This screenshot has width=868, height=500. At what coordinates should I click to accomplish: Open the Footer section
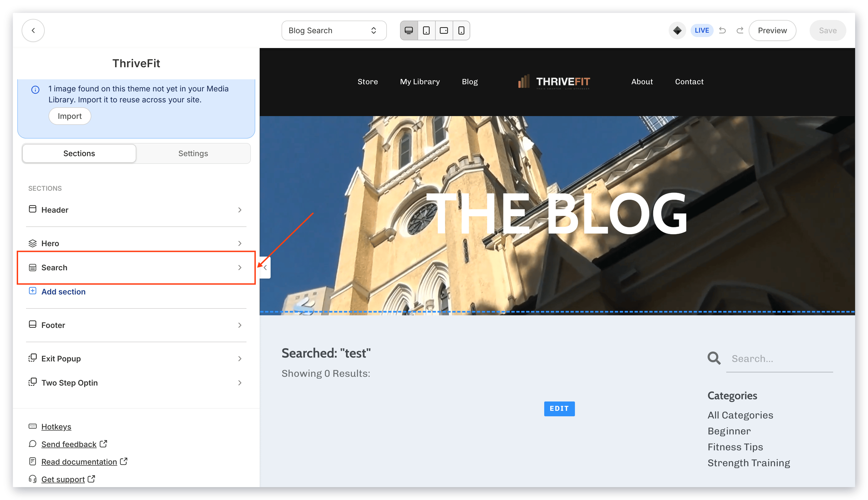(136, 325)
